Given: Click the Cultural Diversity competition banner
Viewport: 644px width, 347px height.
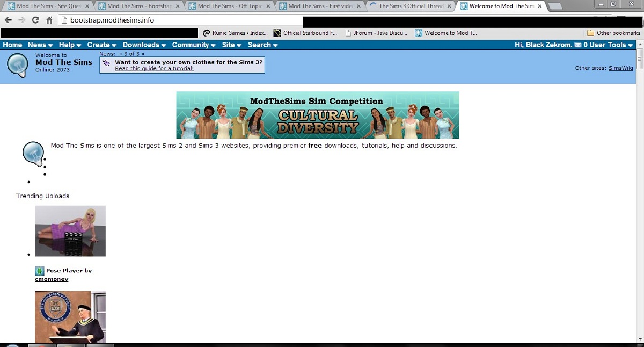Looking at the screenshot, I should tap(317, 115).
